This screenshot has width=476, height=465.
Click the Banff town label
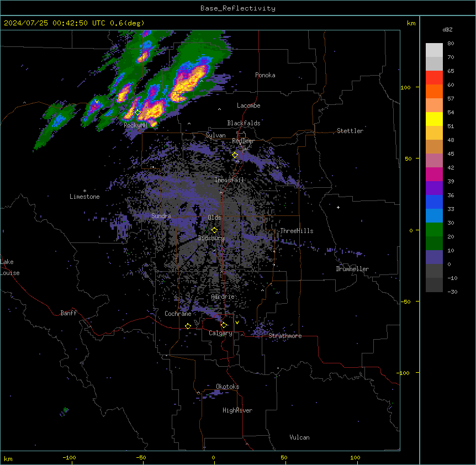(68, 313)
